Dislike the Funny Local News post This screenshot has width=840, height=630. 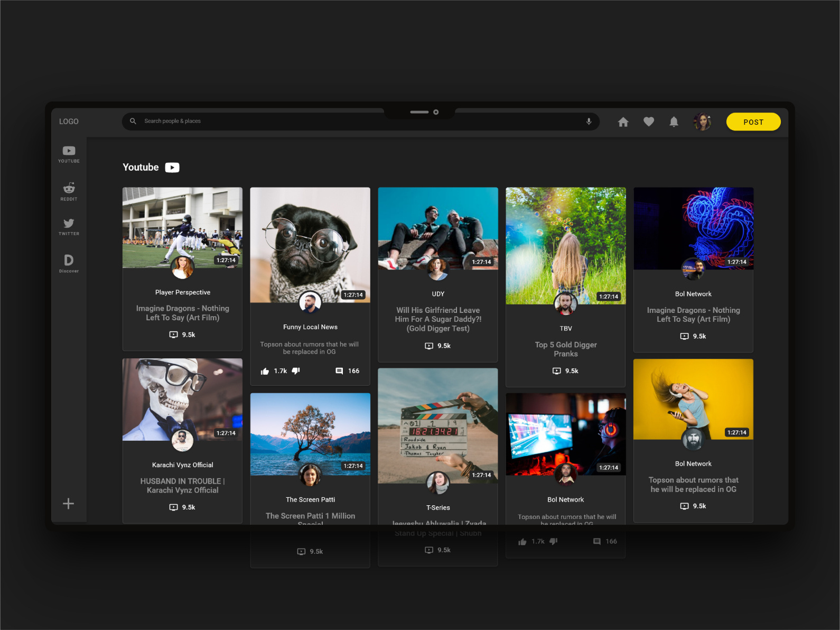[x=296, y=371]
